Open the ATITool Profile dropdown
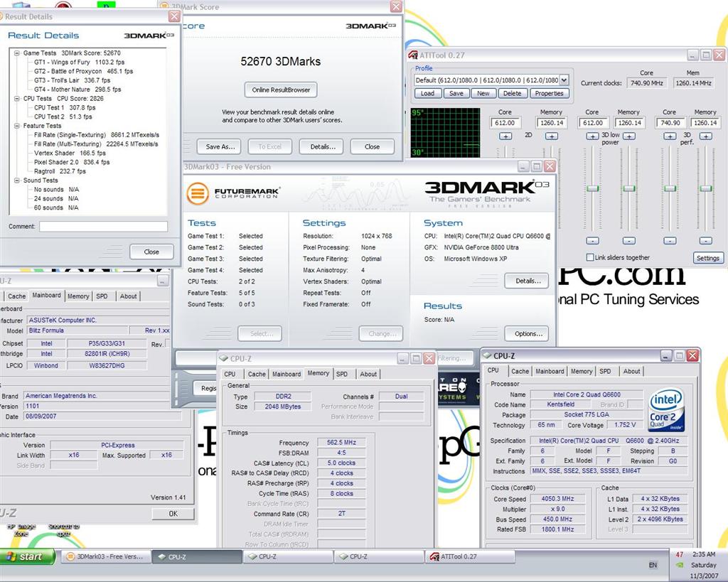 [x=564, y=80]
